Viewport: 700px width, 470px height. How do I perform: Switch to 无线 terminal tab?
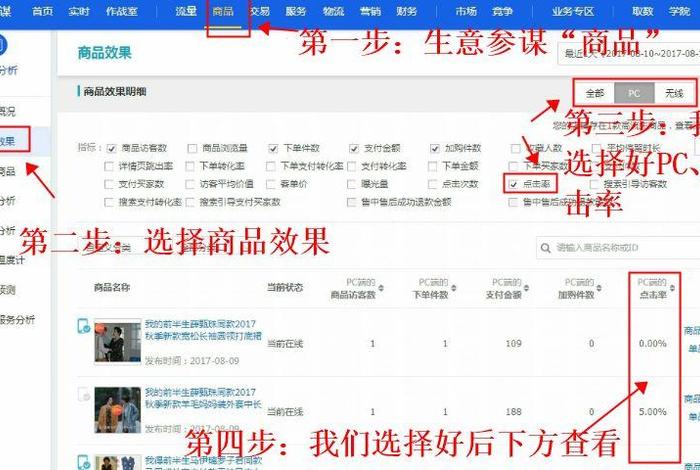click(x=674, y=93)
